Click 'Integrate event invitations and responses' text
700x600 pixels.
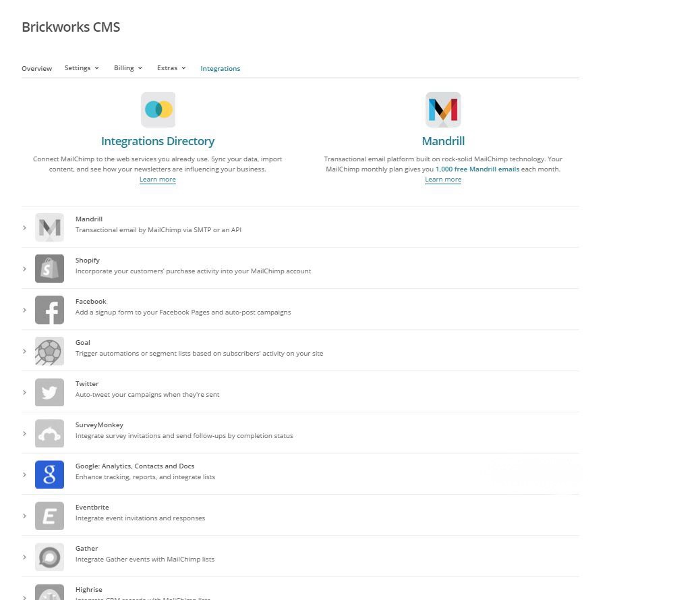click(140, 518)
